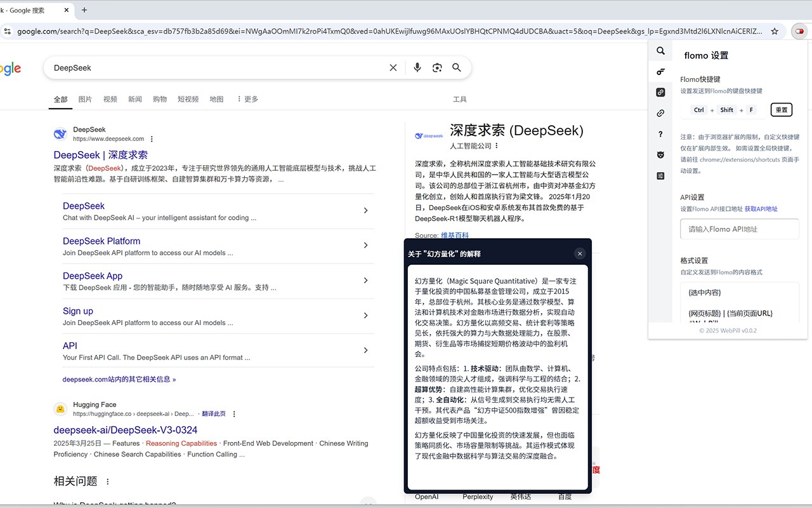The height and width of the screenshot is (508, 812).
Task: Switch to the 地图 tab
Action: (x=216, y=99)
